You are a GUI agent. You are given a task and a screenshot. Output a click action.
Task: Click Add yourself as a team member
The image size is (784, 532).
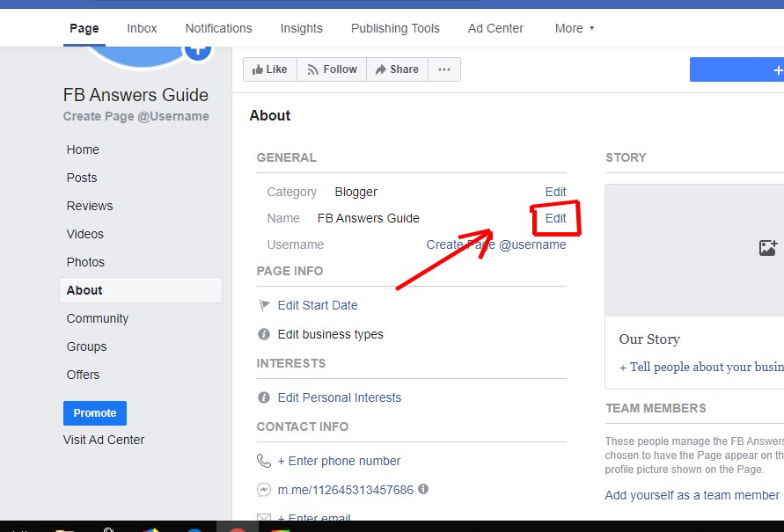tap(692, 495)
